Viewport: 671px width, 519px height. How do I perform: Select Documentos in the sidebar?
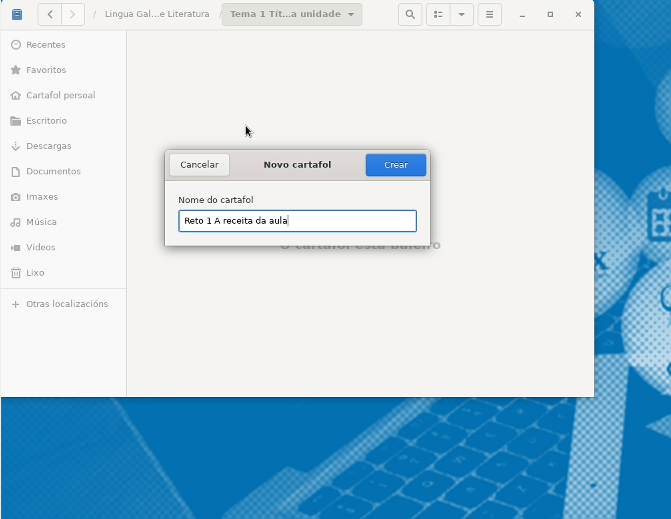53,171
